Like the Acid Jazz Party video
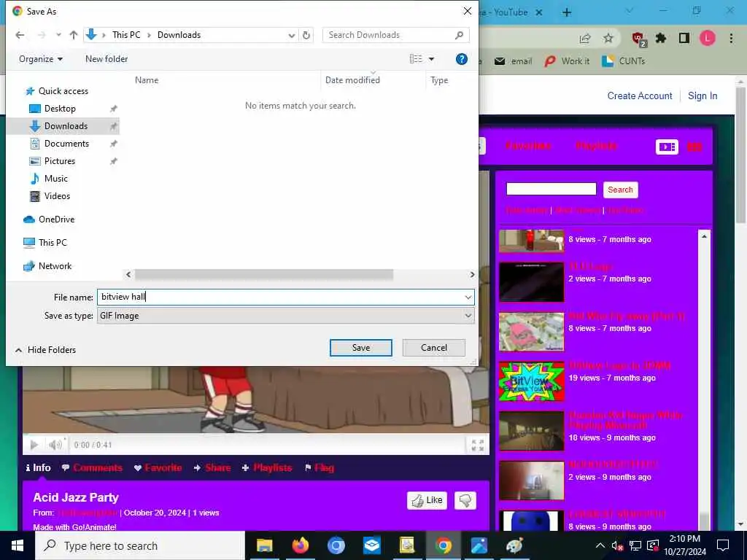747x560 pixels. (427, 500)
